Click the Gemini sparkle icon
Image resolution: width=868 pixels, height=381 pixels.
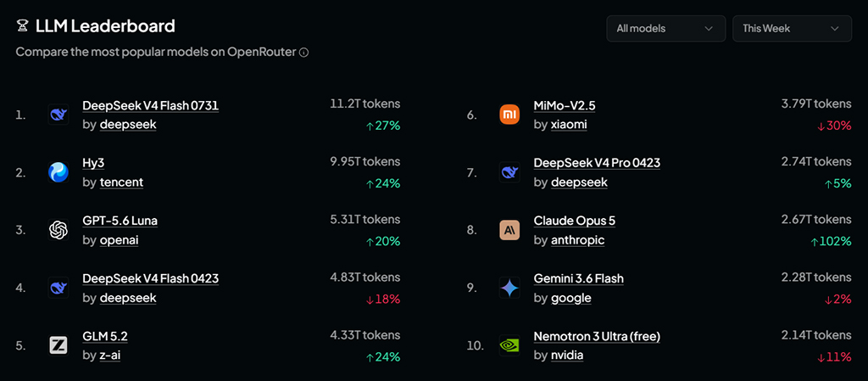point(509,288)
